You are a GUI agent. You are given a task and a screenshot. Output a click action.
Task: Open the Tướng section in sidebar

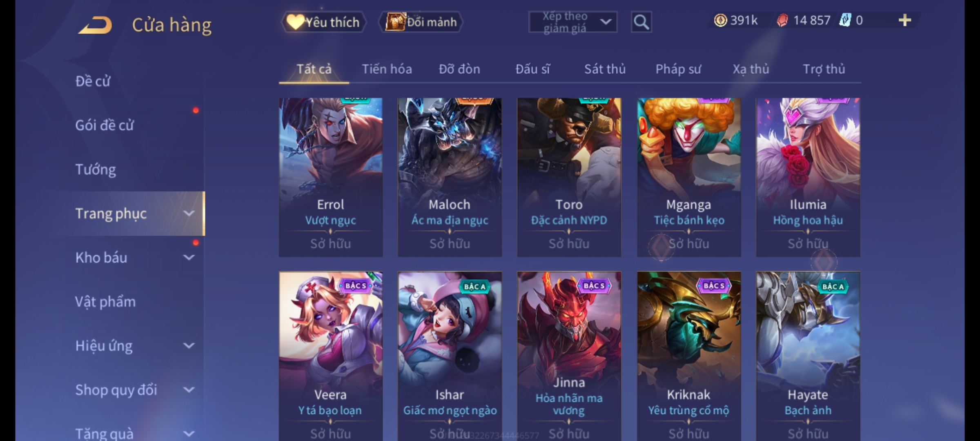click(x=96, y=169)
